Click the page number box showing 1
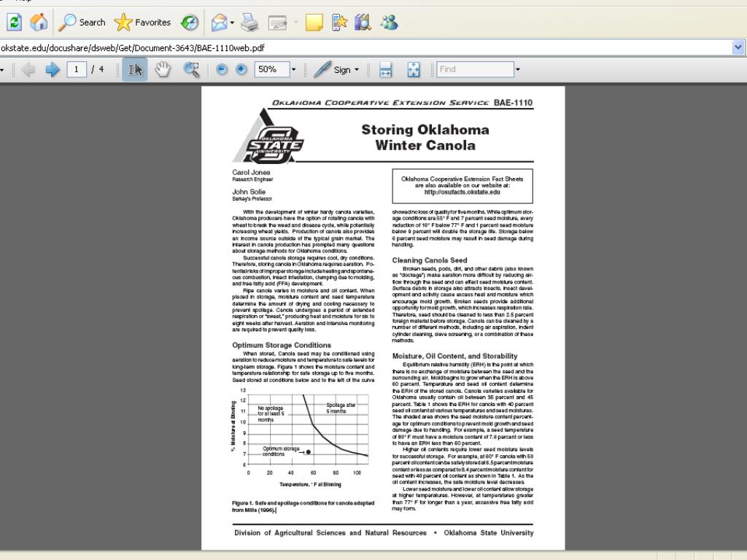 pos(76,69)
